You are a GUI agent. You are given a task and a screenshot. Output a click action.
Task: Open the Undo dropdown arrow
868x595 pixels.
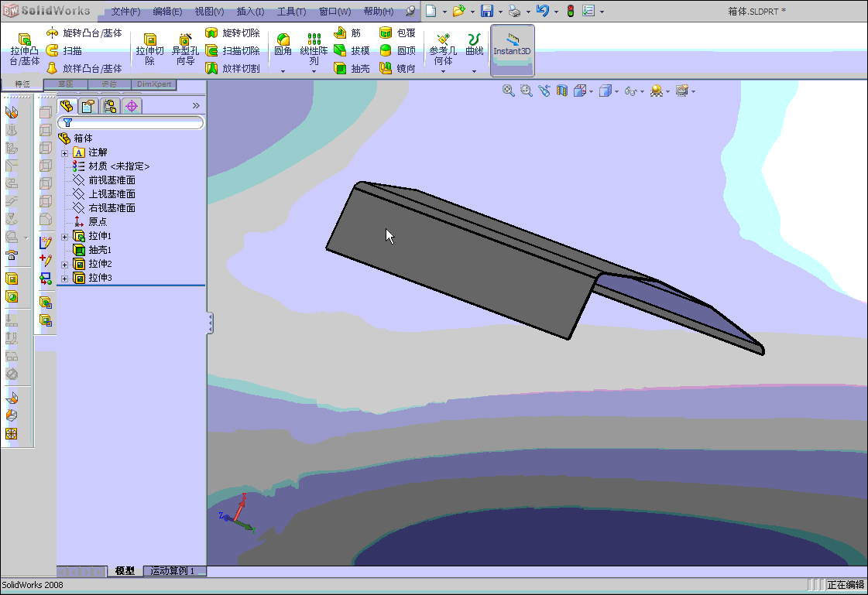(556, 12)
